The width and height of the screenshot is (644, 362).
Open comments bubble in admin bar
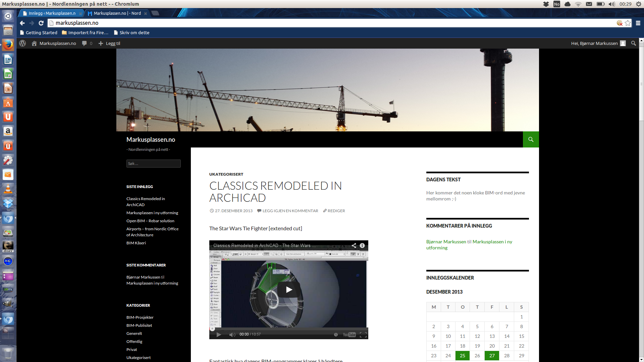point(87,43)
